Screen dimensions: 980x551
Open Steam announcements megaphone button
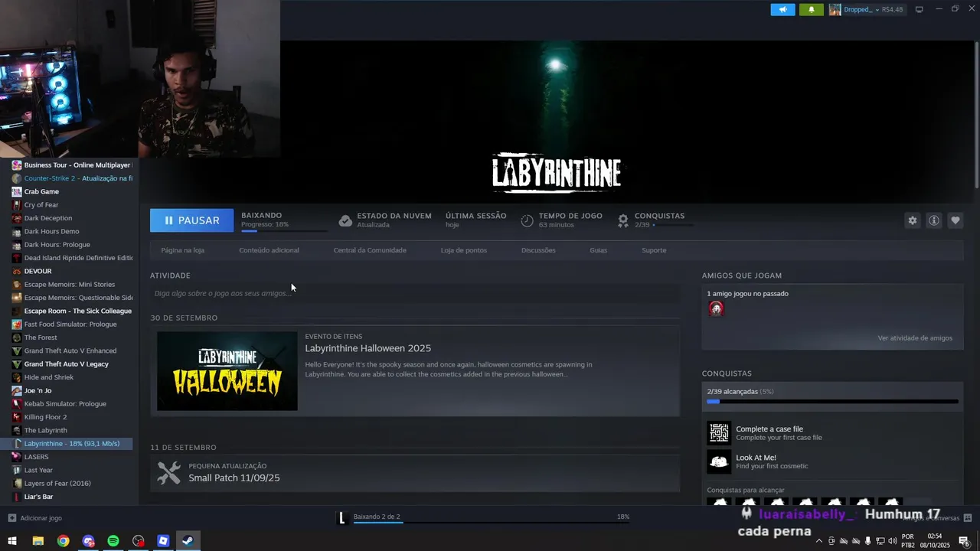(782, 9)
